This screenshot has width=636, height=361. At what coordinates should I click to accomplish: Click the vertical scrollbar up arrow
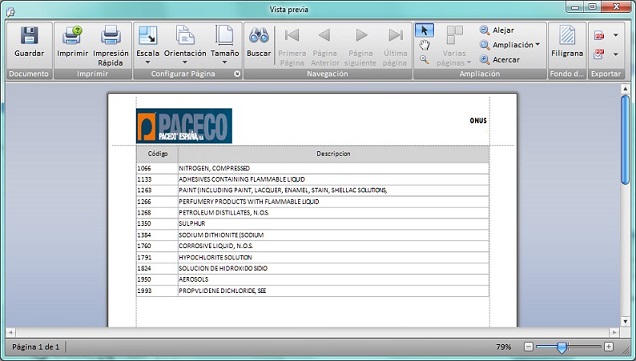[625, 89]
